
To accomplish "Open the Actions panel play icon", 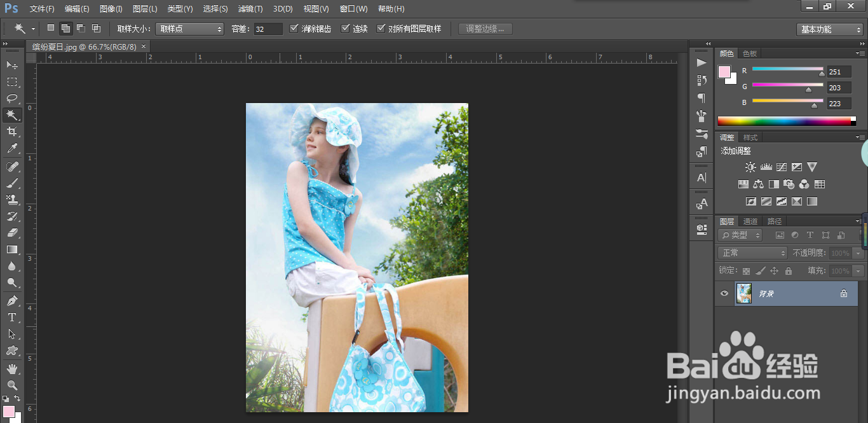I will (x=702, y=62).
